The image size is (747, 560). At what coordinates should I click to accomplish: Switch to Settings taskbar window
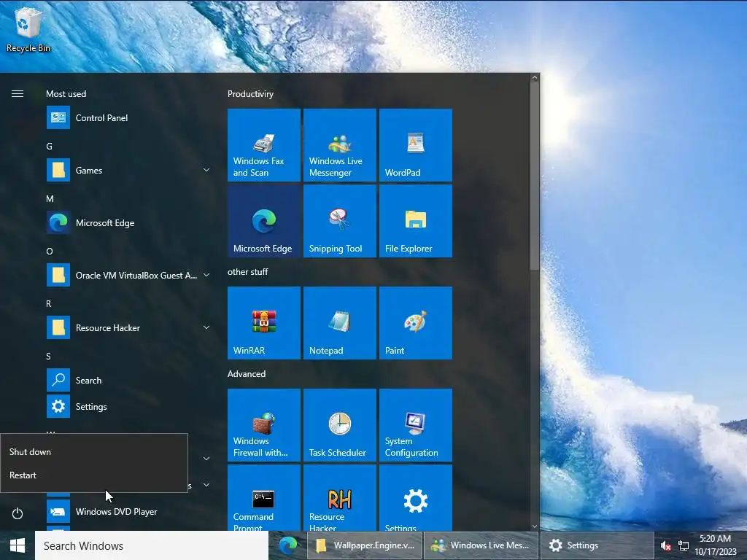(597, 545)
